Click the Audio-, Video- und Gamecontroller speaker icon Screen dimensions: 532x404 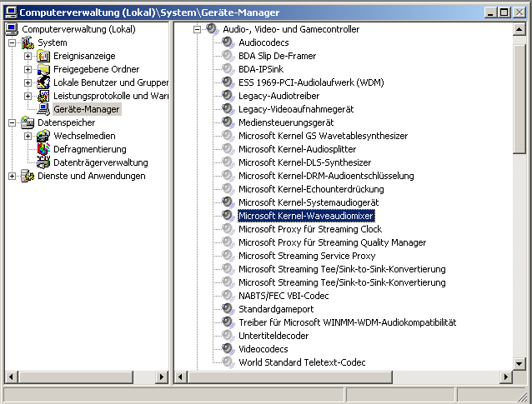point(212,29)
